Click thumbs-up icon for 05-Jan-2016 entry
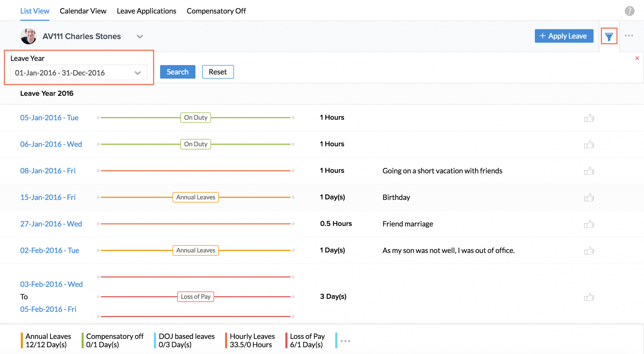 [x=589, y=118]
